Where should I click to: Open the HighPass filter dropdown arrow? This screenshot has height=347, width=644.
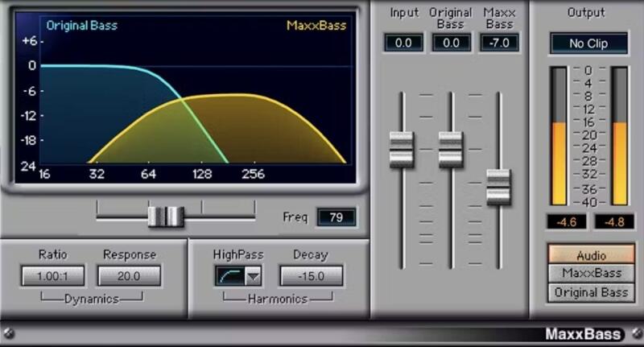[253, 276]
